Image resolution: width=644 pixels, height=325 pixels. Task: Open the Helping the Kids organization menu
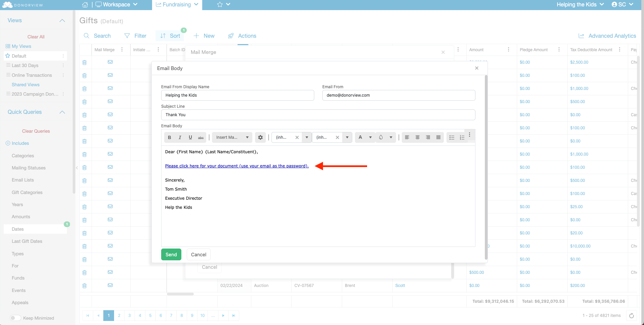[580, 5]
